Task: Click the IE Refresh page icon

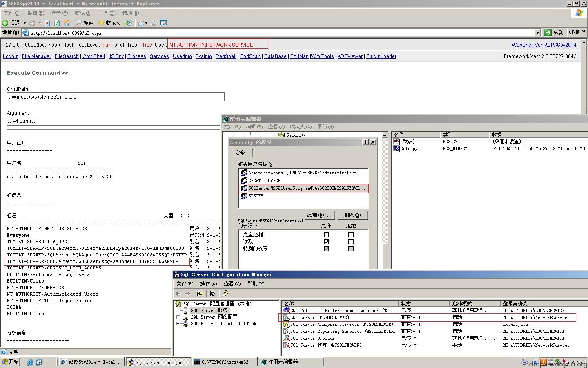Action: click(57, 23)
